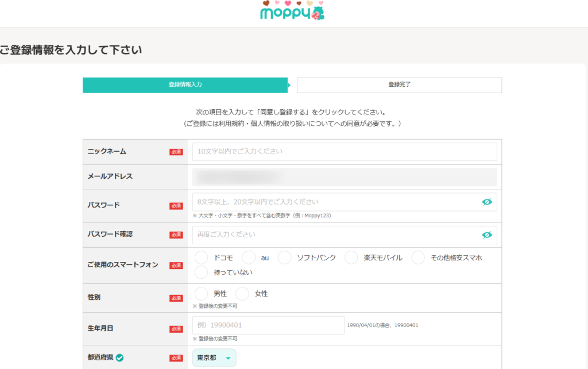This screenshot has height=369, width=588.
Task: Click the birthdate input field
Action: pos(268,325)
